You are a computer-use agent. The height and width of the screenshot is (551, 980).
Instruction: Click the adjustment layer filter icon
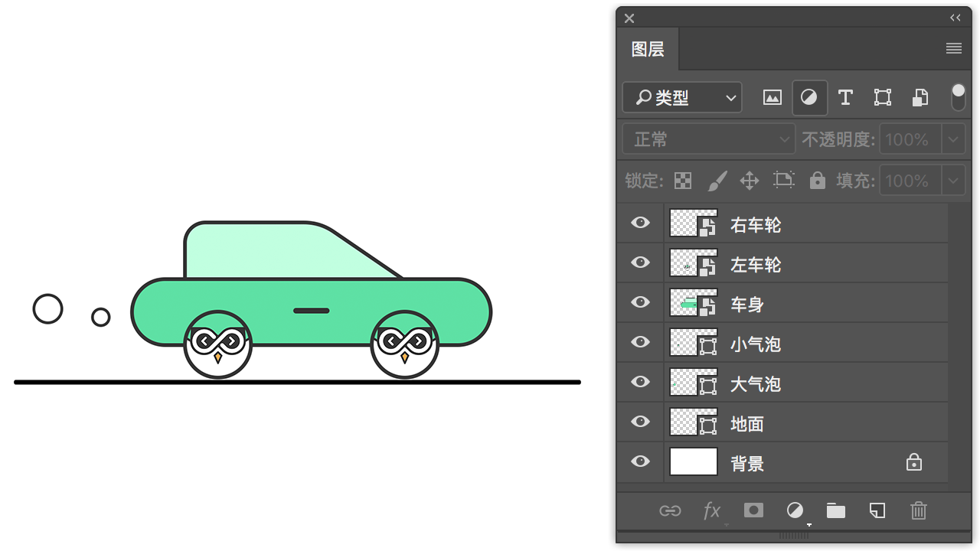pyautogui.click(x=809, y=98)
